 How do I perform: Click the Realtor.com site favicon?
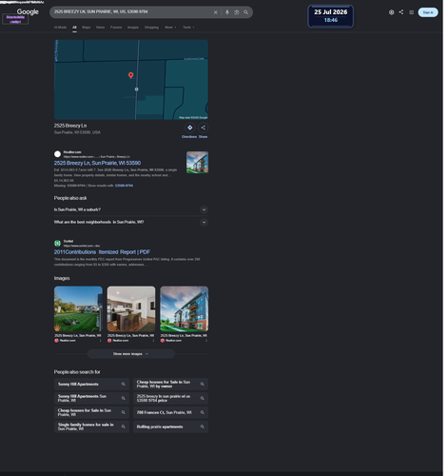[x=57, y=154]
